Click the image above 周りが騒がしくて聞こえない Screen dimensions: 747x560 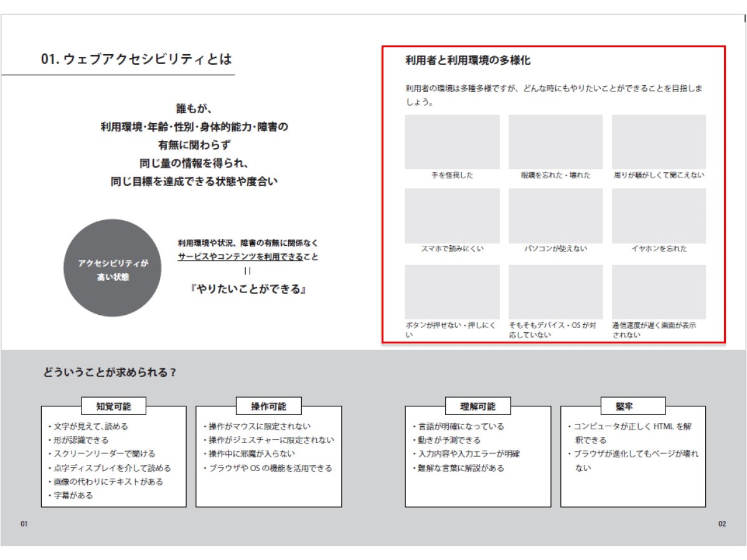pyautogui.click(x=659, y=142)
